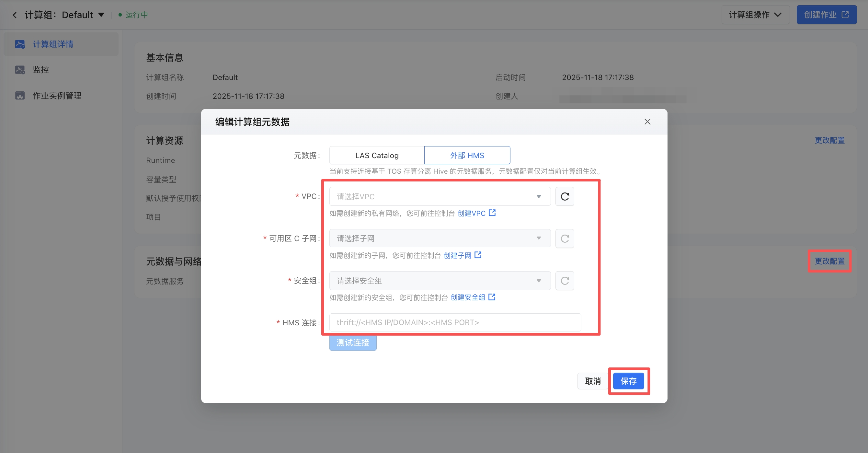
Task: Open the 请选择安全组 dropdown
Action: [x=440, y=281]
